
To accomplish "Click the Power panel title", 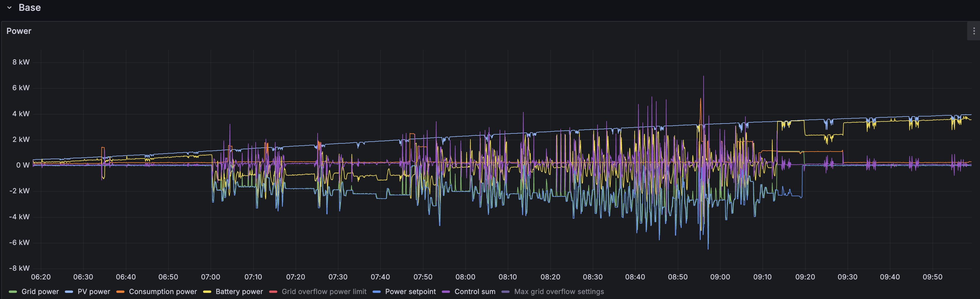I will pos(19,31).
